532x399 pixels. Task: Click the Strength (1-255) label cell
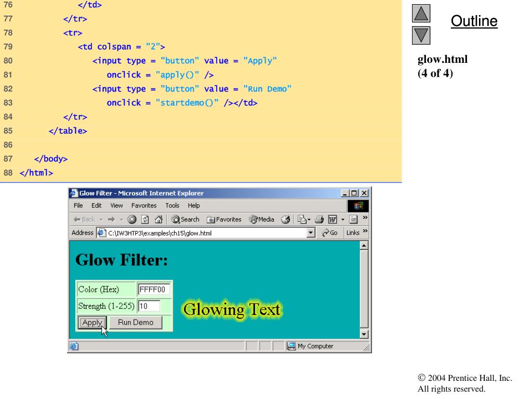tap(106, 306)
